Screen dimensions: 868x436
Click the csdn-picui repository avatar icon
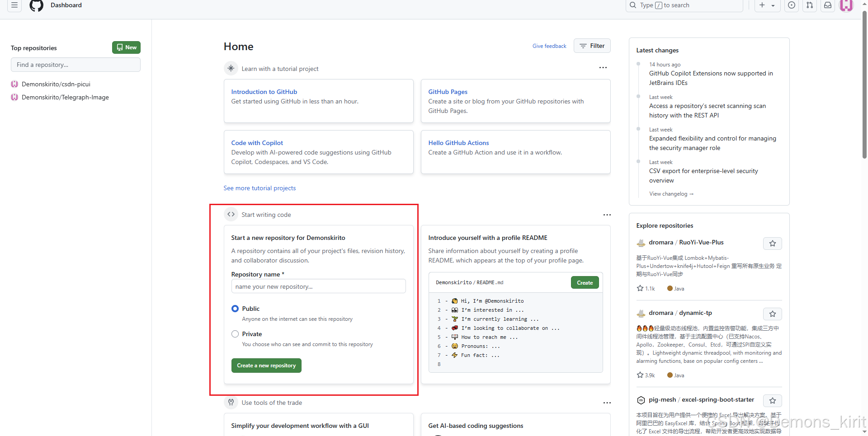pyautogui.click(x=14, y=84)
